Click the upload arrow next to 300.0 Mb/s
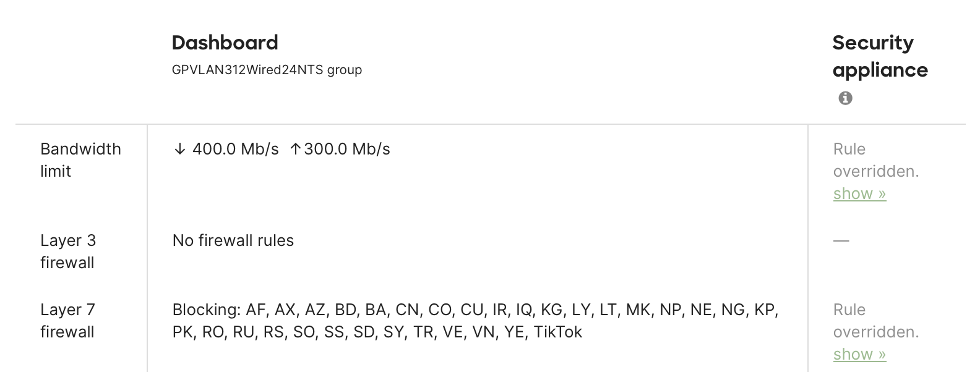 coord(296,148)
